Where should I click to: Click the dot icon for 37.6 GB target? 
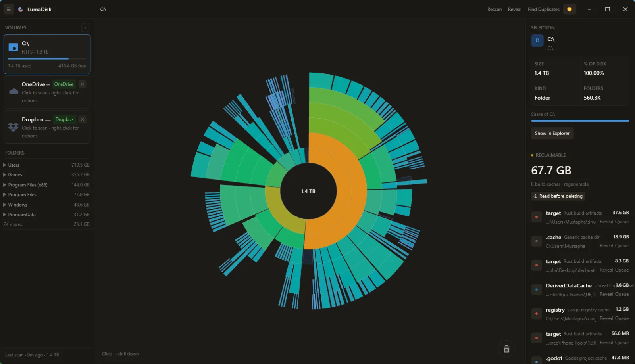(537, 217)
